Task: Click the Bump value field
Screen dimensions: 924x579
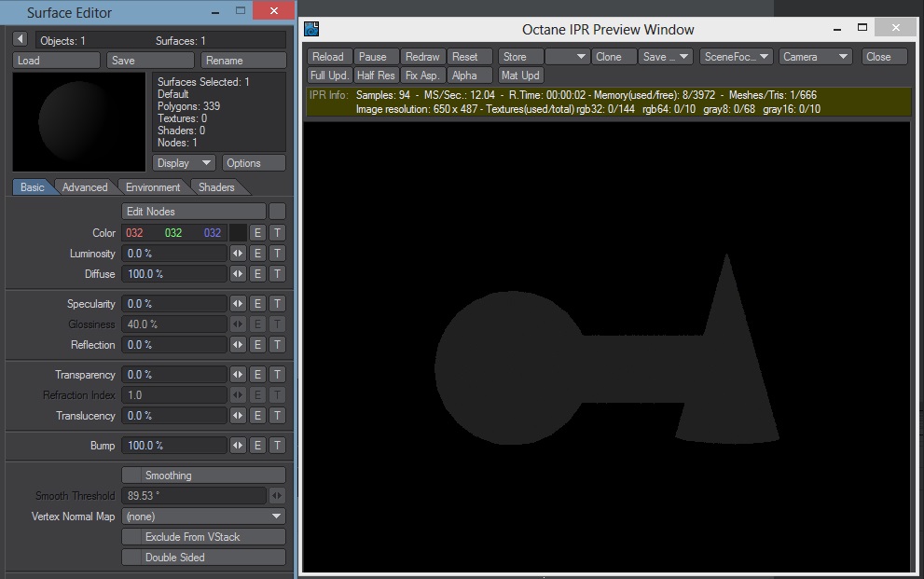Action: (173, 446)
